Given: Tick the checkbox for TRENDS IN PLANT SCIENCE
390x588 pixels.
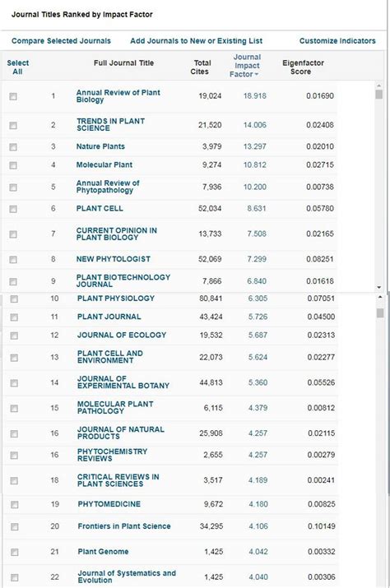Looking at the screenshot, I should 13,125.
